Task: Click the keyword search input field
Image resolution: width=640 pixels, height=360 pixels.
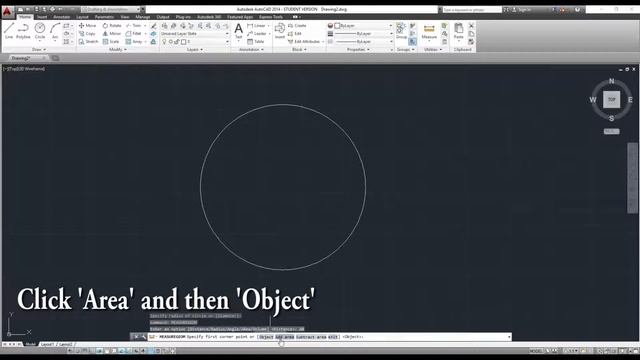Action: pyautogui.click(x=472, y=9)
